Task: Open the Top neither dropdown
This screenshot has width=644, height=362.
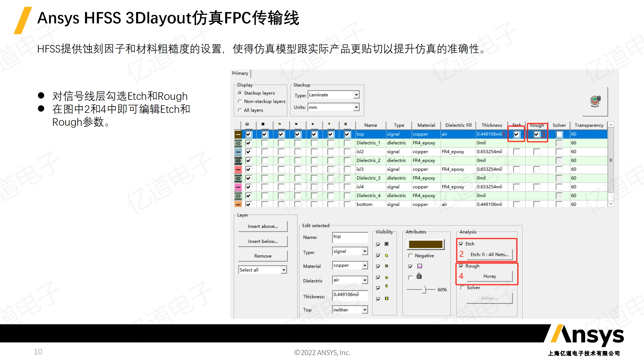Action: coord(365,310)
